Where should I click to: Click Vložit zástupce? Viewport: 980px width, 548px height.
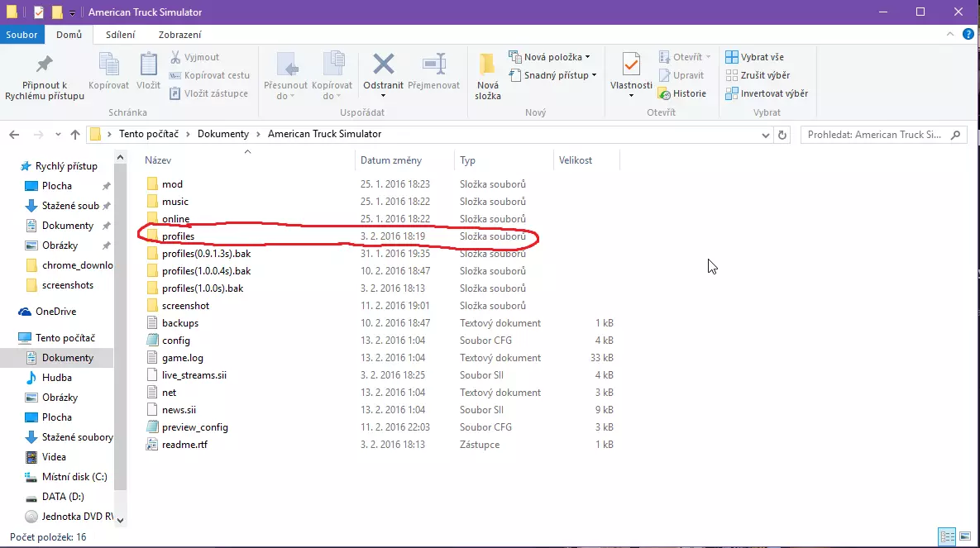(x=208, y=93)
